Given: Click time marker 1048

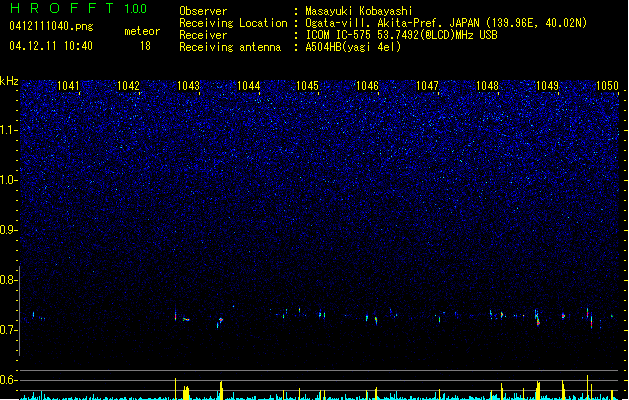Looking at the screenshot, I should [x=487, y=86].
